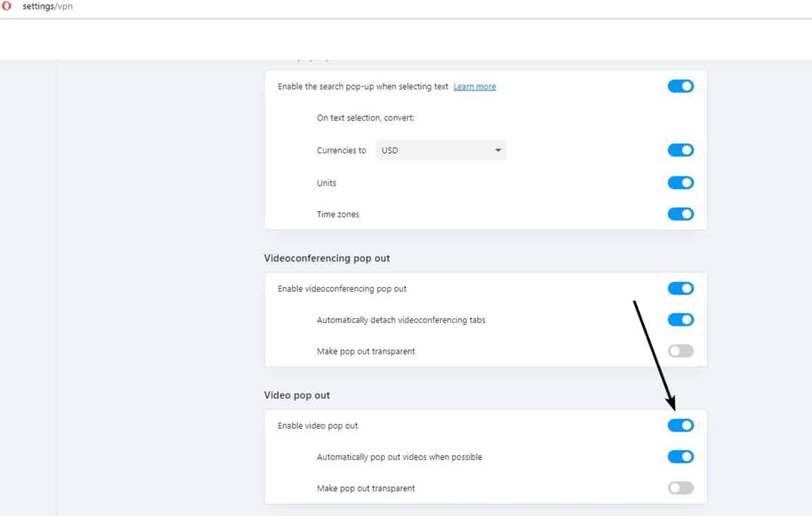Disable the Time zones conversion switch
The width and height of the screenshot is (812, 516).
tap(681, 214)
